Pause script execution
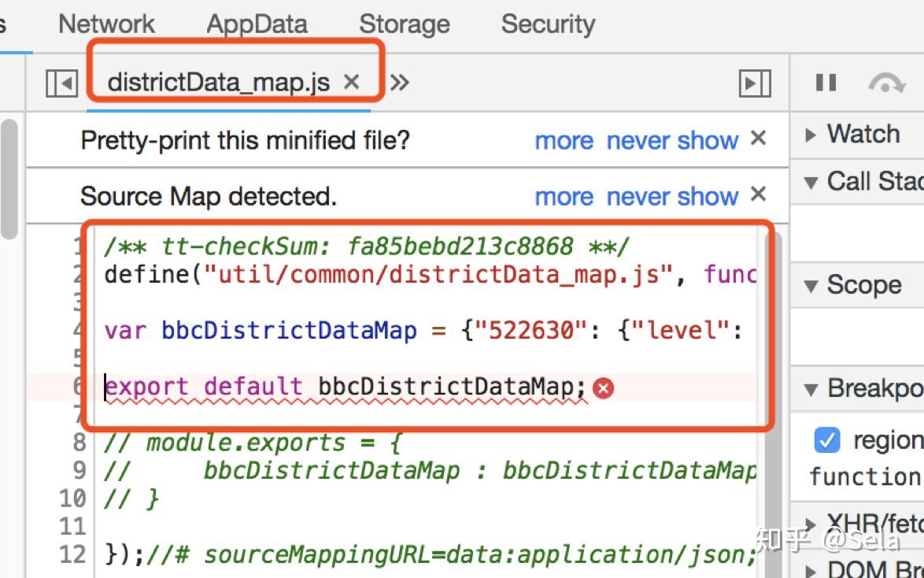Screen dimensions: 924x578 click(826, 82)
